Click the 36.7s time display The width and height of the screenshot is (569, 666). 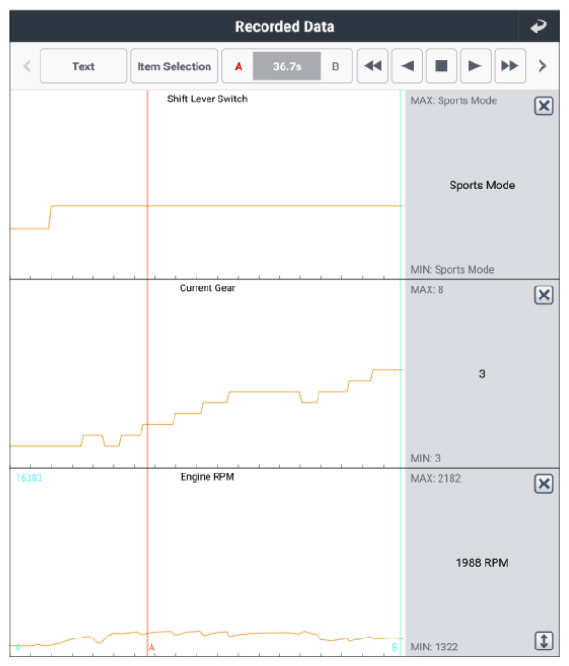287,66
